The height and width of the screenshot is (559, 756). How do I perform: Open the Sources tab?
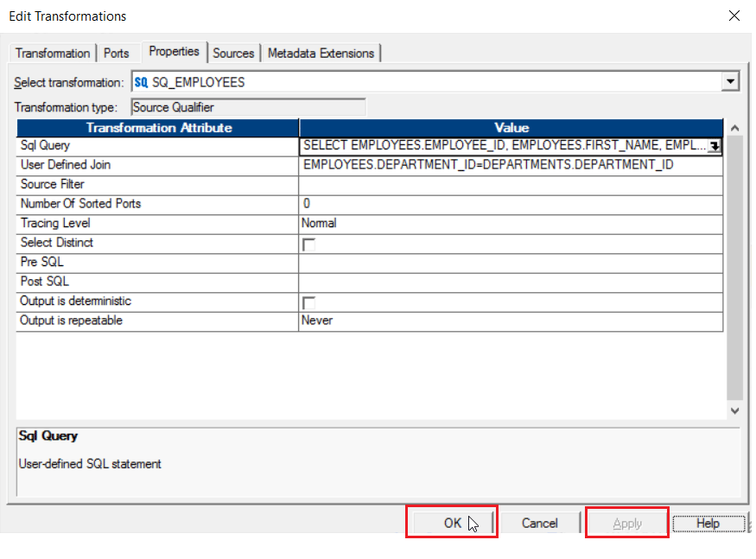tap(233, 53)
